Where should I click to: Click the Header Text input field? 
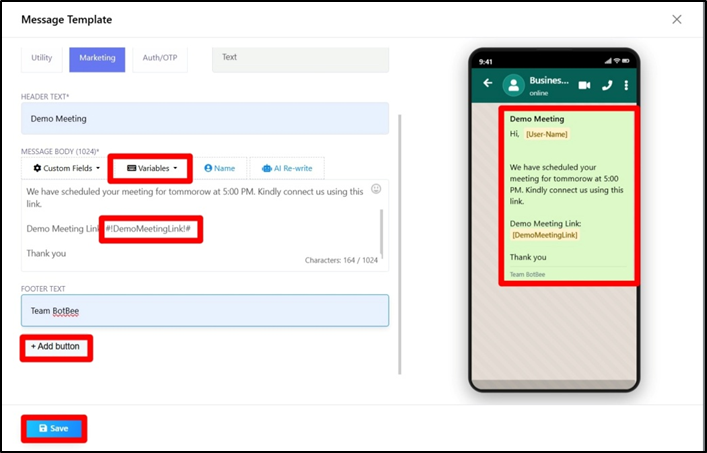point(204,118)
